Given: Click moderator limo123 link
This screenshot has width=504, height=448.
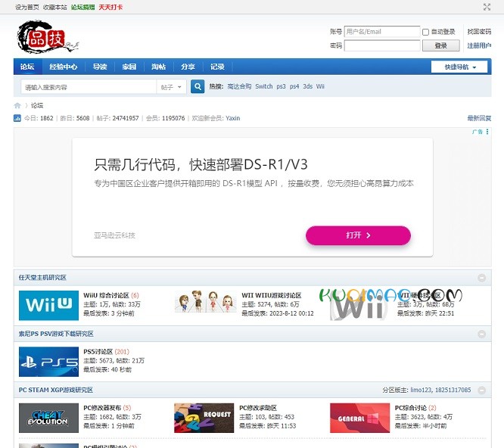Looking at the screenshot, I should 421,390.
